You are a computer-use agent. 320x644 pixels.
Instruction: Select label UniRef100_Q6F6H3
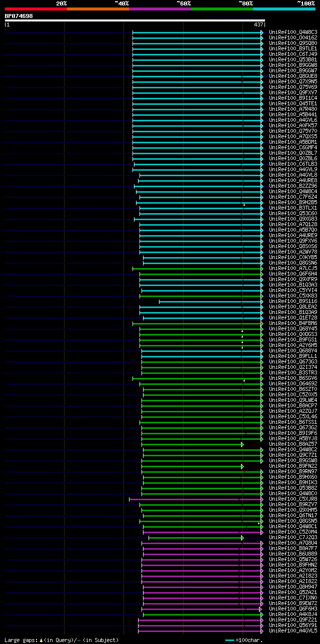tap(293, 609)
